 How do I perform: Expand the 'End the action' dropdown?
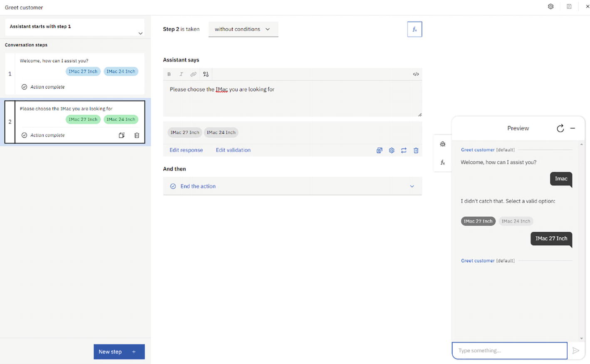[412, 186]
